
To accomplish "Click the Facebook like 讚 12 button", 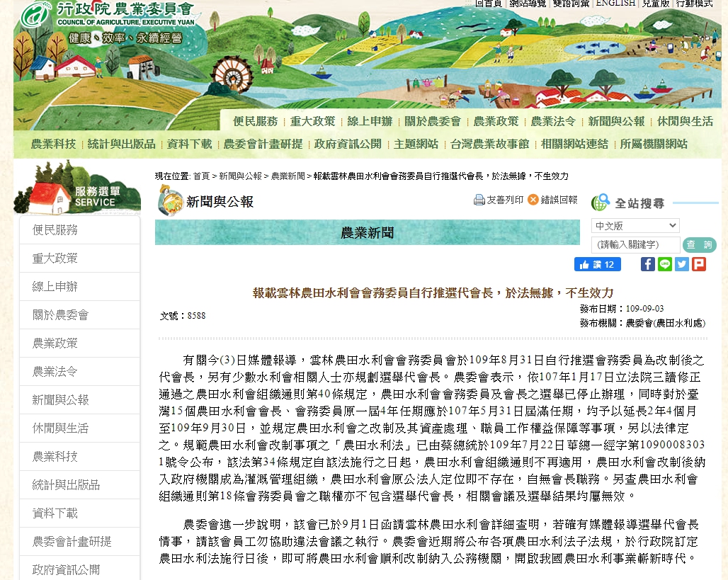I will 597,265.
